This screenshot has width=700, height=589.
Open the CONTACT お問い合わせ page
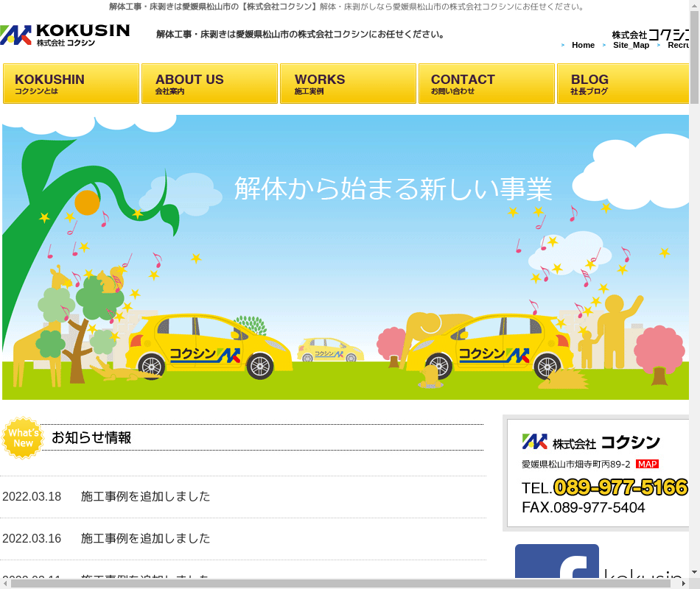pyautogui.click(x=486, y=84)
